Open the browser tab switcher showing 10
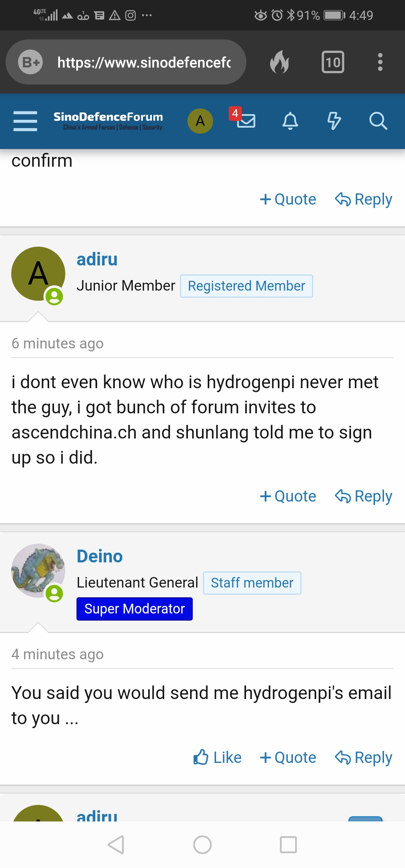 coord(333,62)
